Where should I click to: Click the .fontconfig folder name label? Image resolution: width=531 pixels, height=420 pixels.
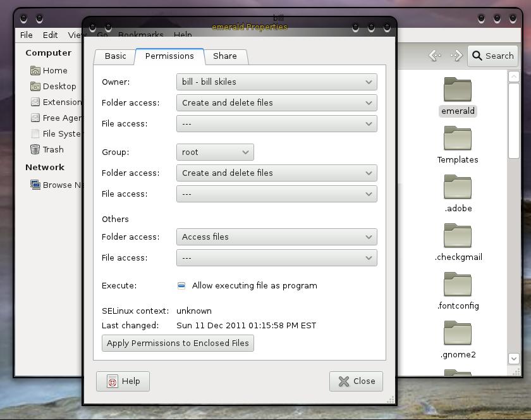(458, 306)
